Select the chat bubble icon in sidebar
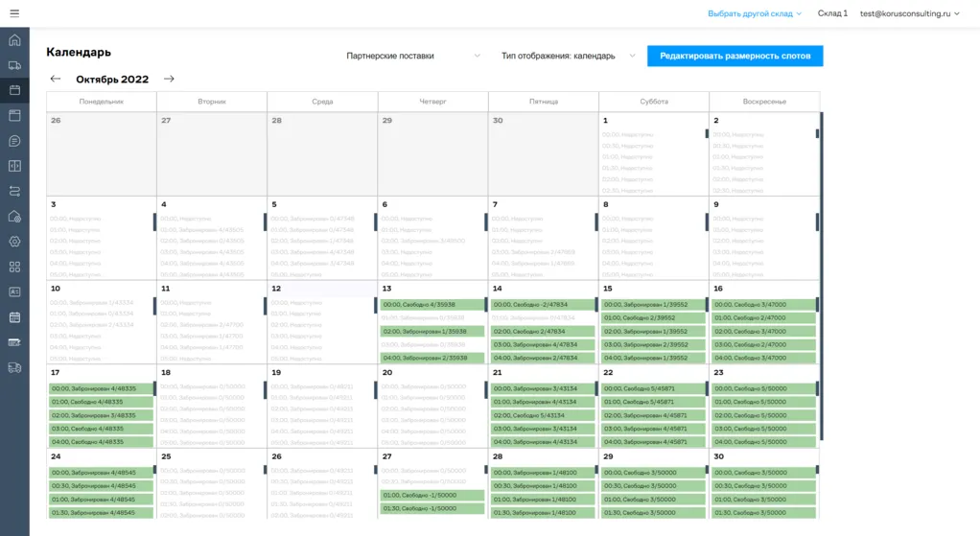980x536 pixels. 14,141
